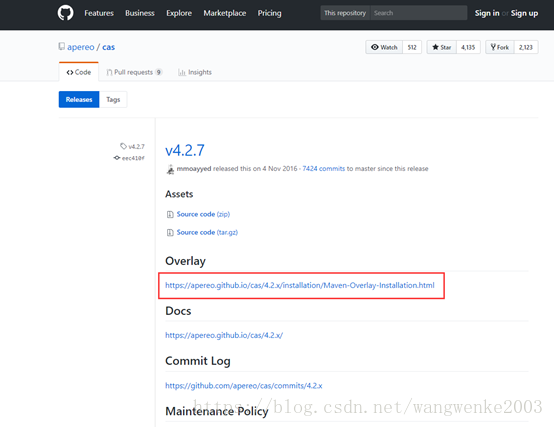This screenshot has height=427, width=554.
Task: Click the Fork button
Action: point(500,47)
